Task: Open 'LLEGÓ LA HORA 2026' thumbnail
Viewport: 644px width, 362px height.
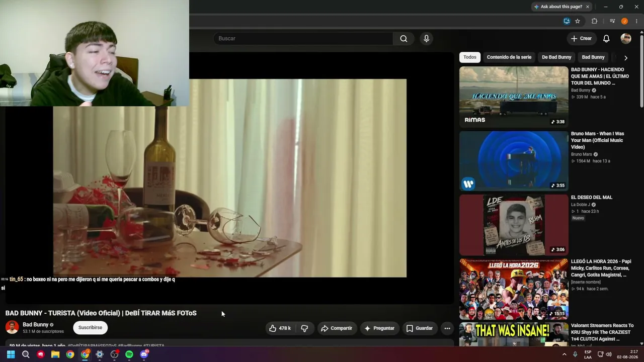Action: (x=514, y=289)
